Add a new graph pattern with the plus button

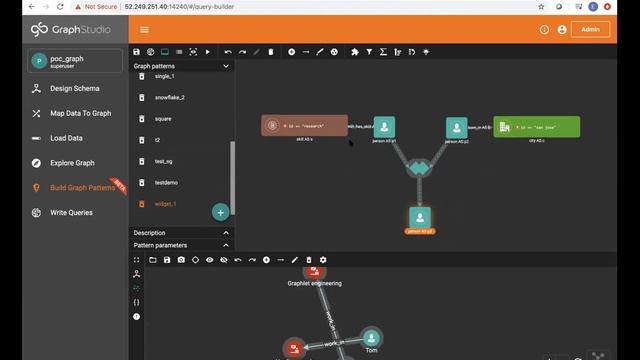click(220, 212)
